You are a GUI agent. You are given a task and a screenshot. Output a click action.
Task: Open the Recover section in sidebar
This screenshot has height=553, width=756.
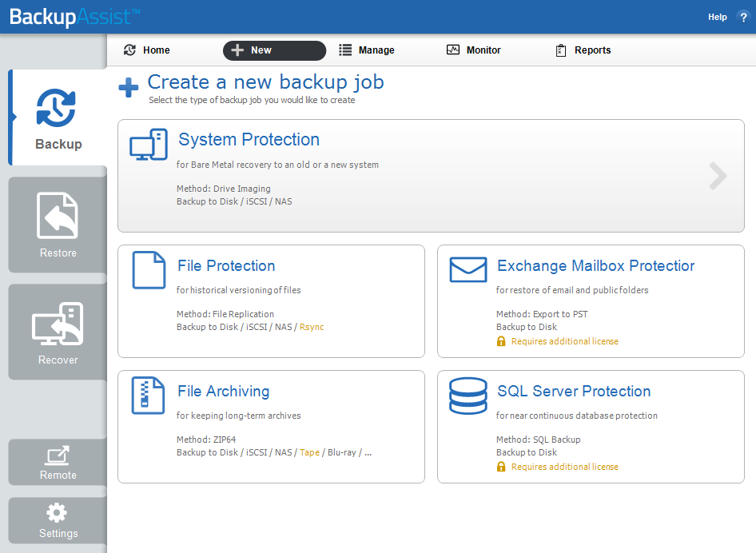coord(58,332)
